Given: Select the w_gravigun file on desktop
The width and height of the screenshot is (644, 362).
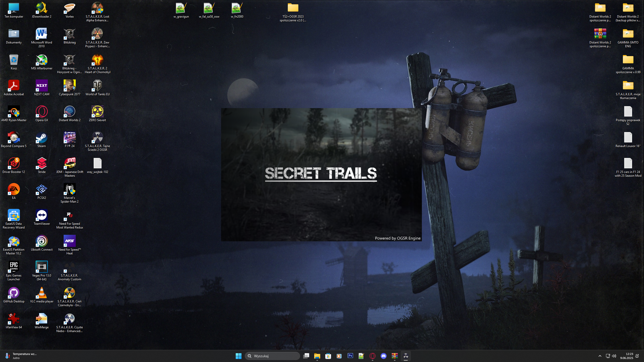Looking at the screenshot, I should point(181,11).
